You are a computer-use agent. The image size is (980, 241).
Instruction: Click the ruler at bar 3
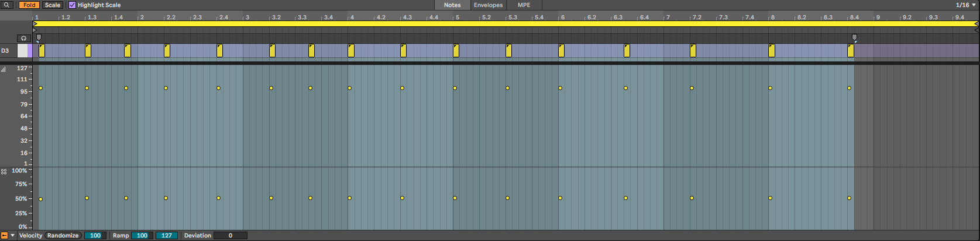(x=247, y=18)
